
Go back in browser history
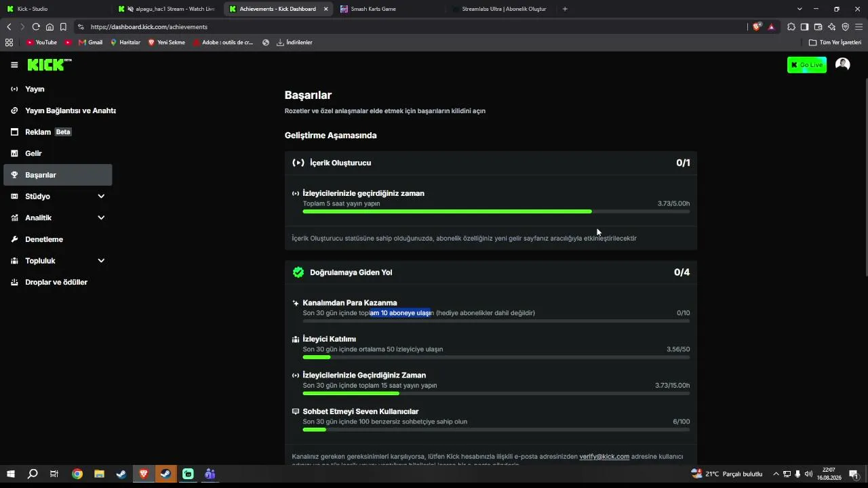click(x=9, y=26)
